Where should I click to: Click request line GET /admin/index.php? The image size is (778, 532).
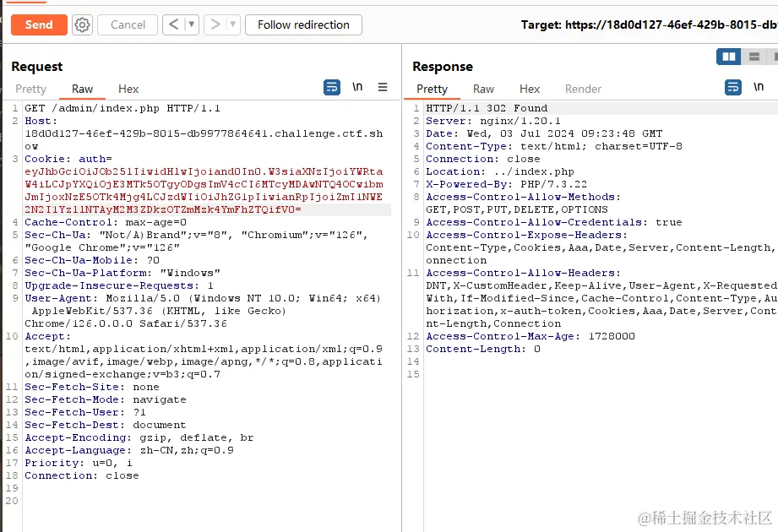122,108
